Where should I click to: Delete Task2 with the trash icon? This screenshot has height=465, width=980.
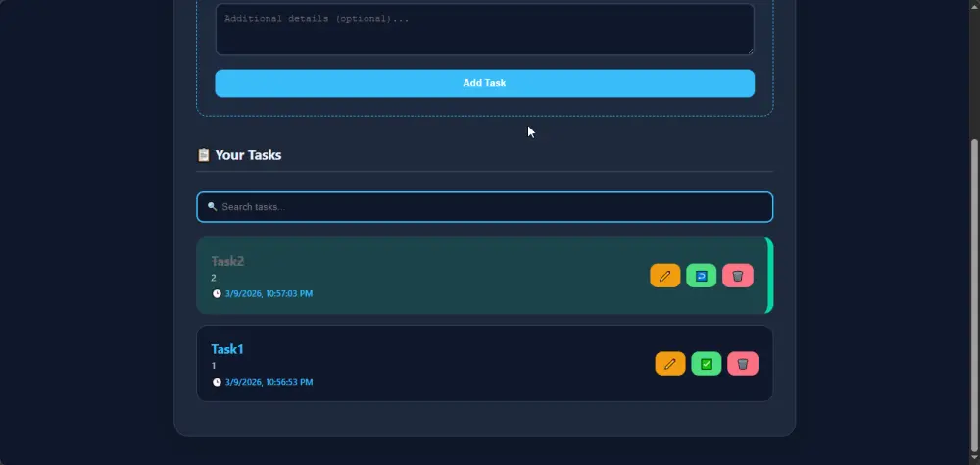point(738,276)
